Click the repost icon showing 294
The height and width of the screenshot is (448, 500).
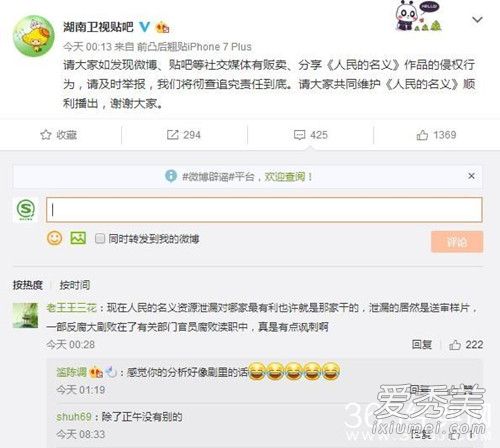[x=172, y=135]
